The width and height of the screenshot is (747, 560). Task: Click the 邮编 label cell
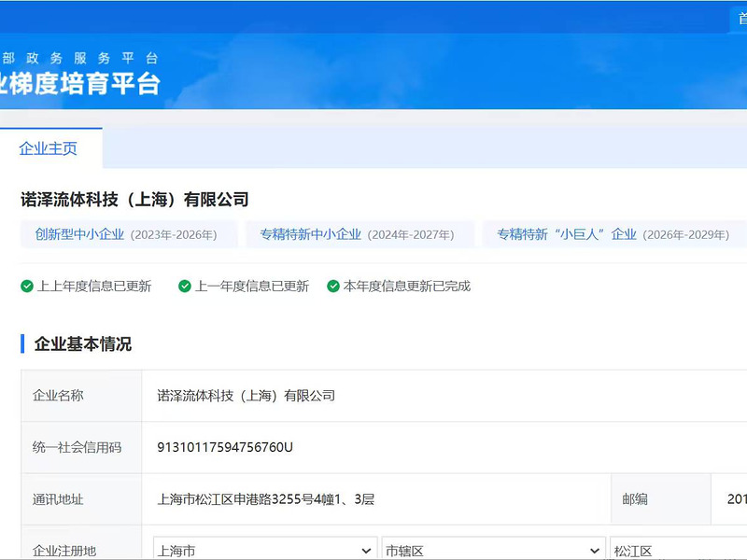pyautogui.click(x=661, y=499)
